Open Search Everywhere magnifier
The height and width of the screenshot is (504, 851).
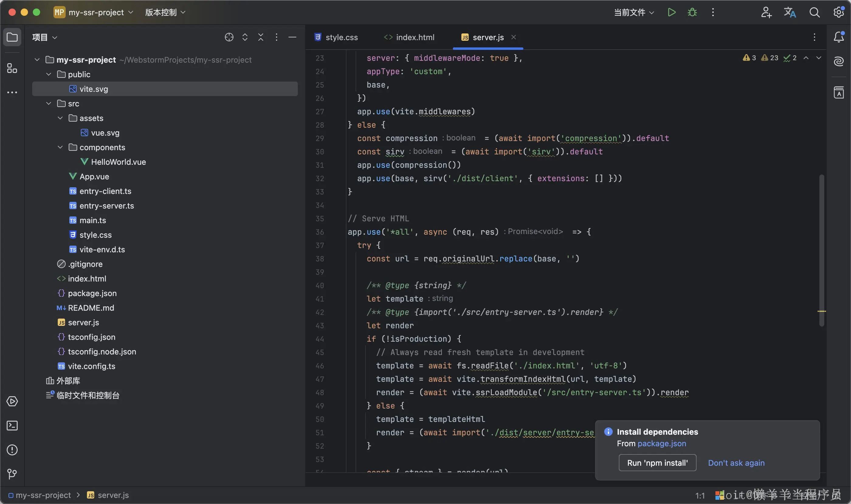click(x=814, y=12)
